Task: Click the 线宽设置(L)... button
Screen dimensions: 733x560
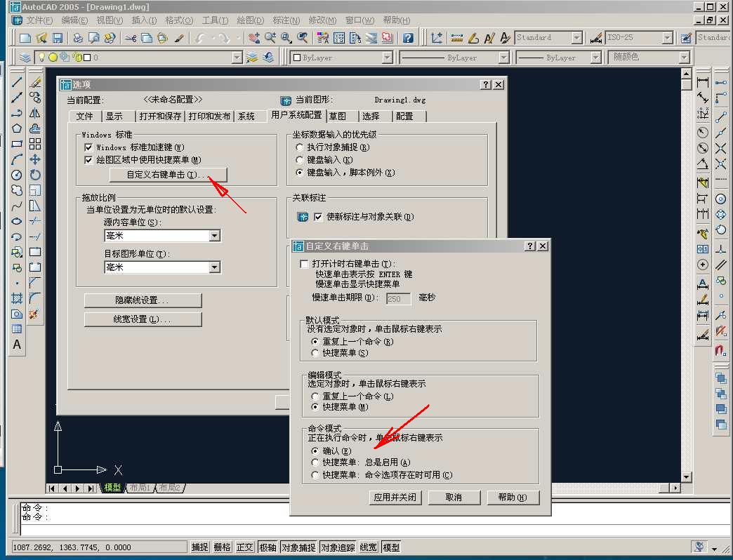Action: tap(143, 319)
